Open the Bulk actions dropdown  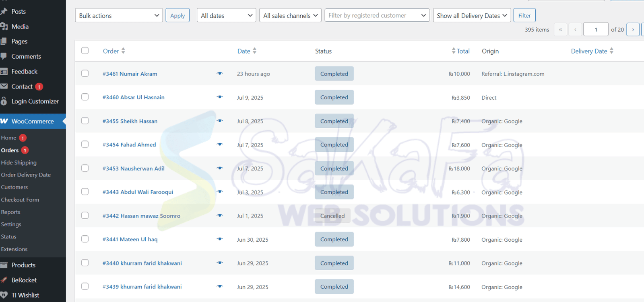(x=119, y=15)
